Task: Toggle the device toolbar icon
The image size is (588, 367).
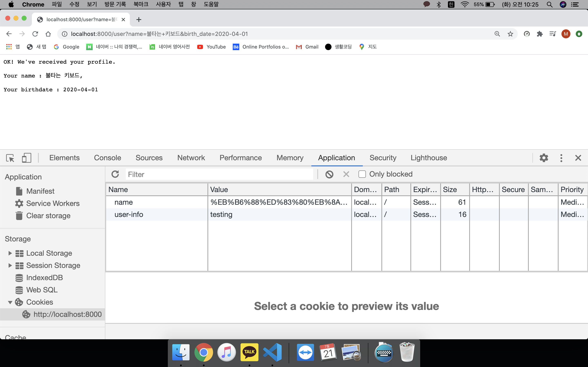Action: [27, 158]
